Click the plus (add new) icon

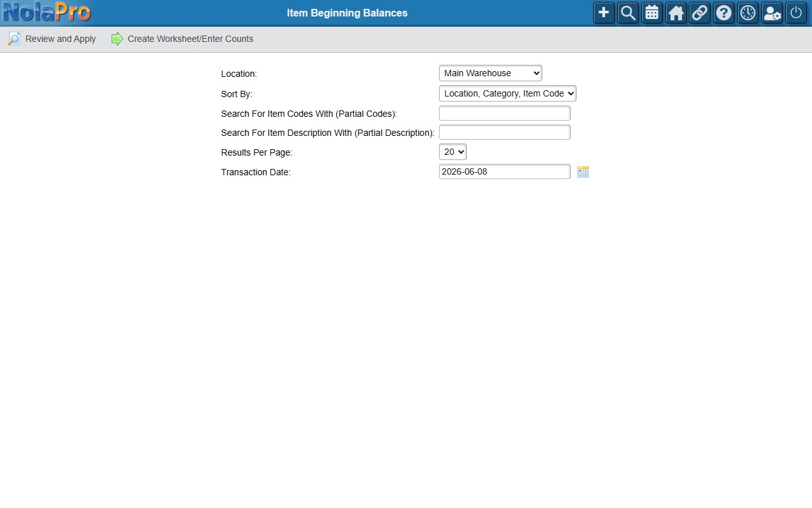click(604, 13)
